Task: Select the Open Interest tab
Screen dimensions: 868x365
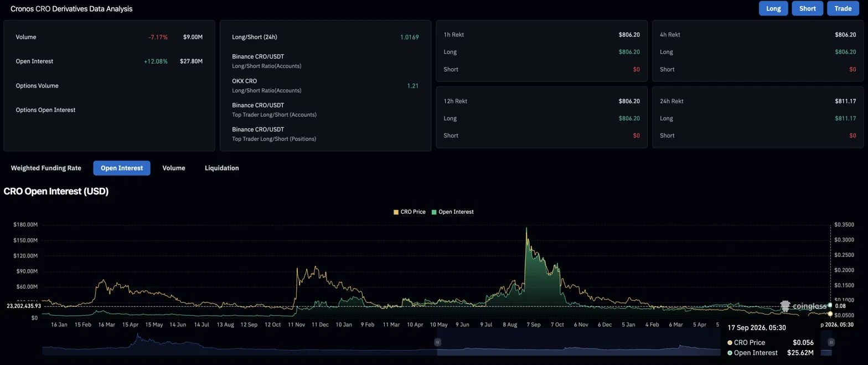Action: point(122,168)
